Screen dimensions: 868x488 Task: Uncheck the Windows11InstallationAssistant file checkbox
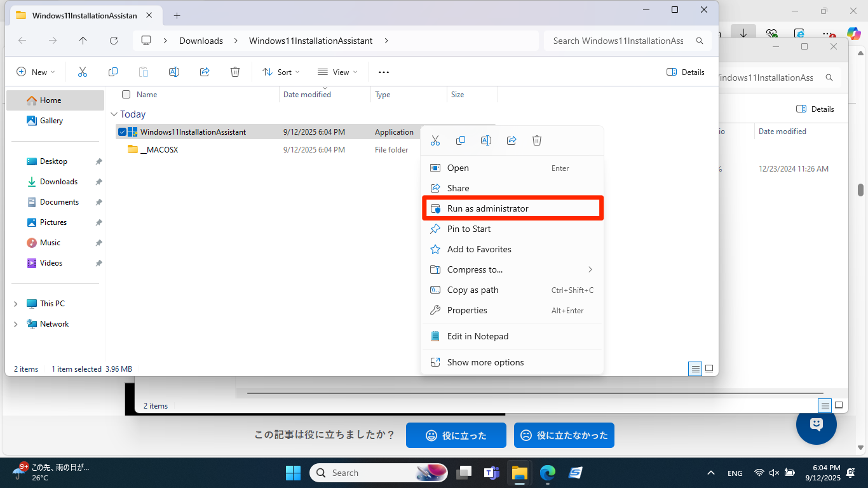coord(122,132)
